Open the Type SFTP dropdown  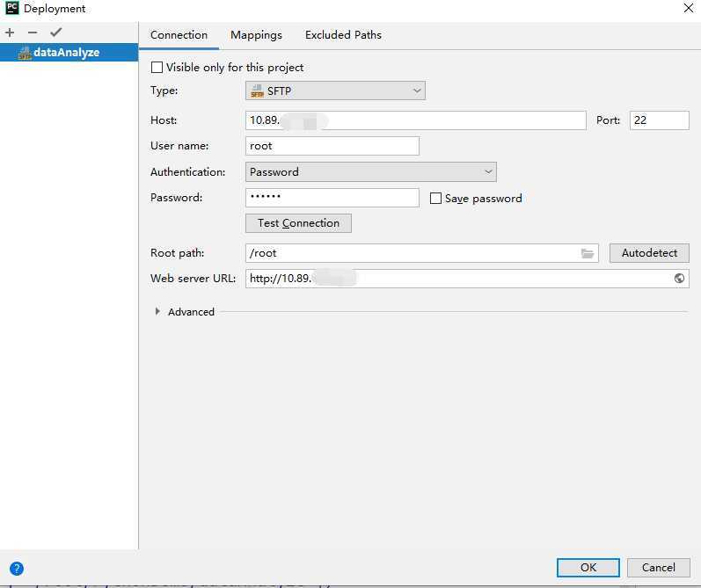pos(335,91)
